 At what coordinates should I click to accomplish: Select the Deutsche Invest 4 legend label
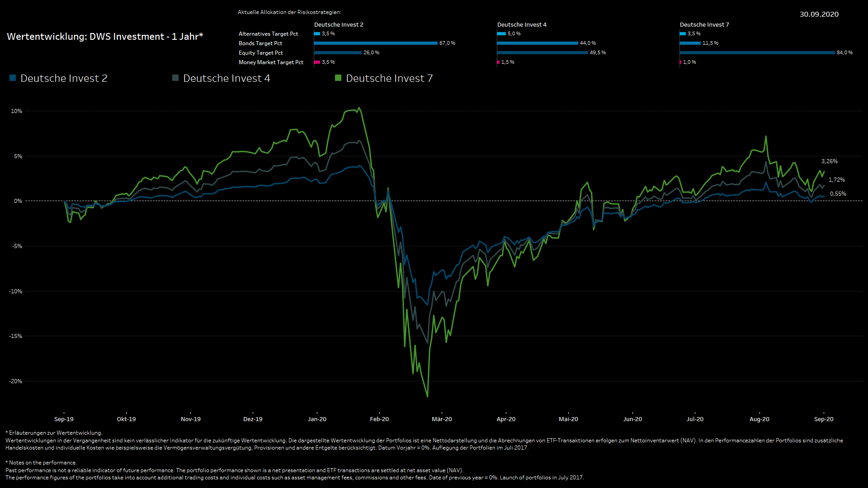pyautogui.click(x=226, y=78)
